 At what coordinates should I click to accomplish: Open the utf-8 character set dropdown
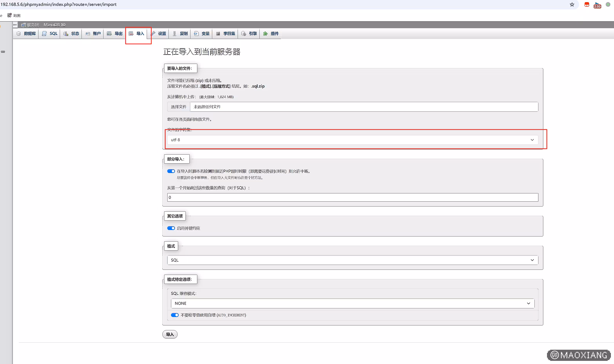[352, 140]
